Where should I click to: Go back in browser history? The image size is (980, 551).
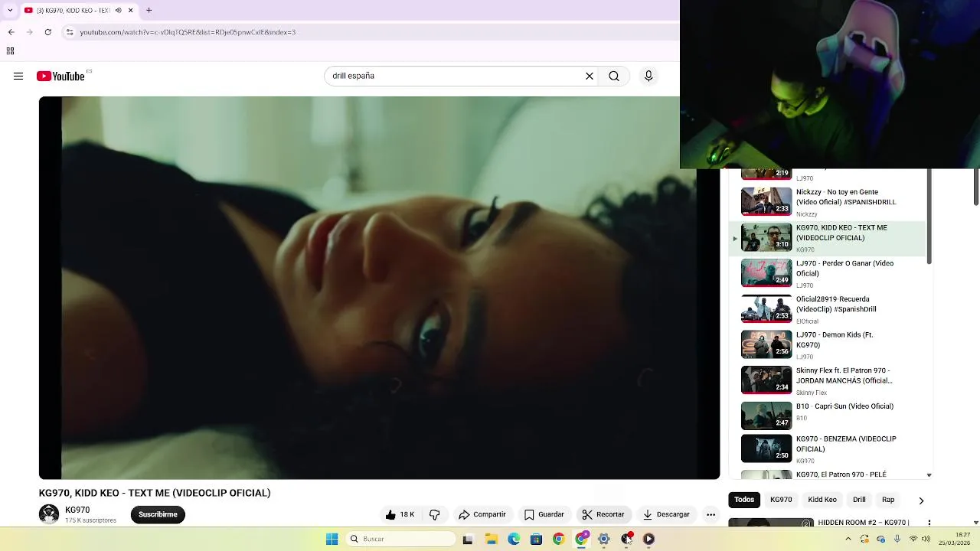click(11, 32)
